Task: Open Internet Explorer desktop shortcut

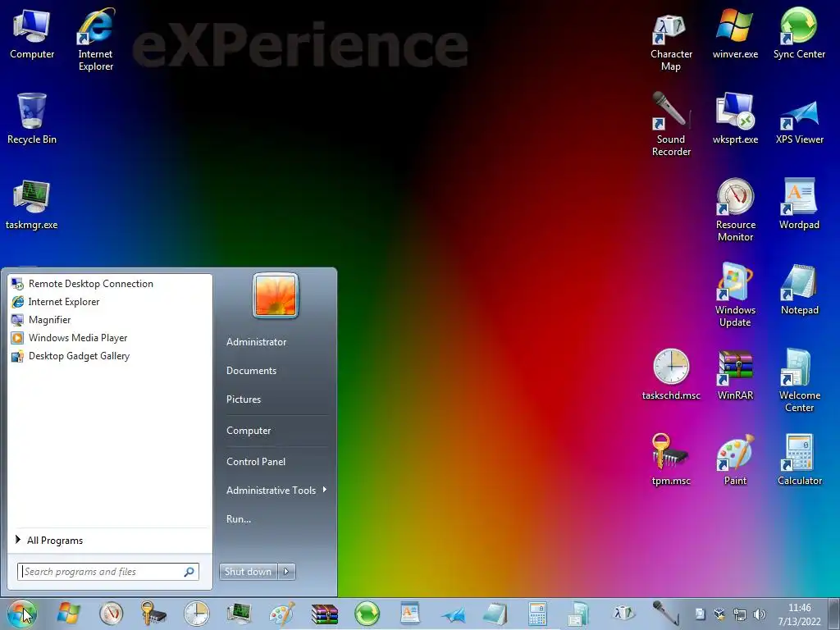Action: tap(96, 39)
